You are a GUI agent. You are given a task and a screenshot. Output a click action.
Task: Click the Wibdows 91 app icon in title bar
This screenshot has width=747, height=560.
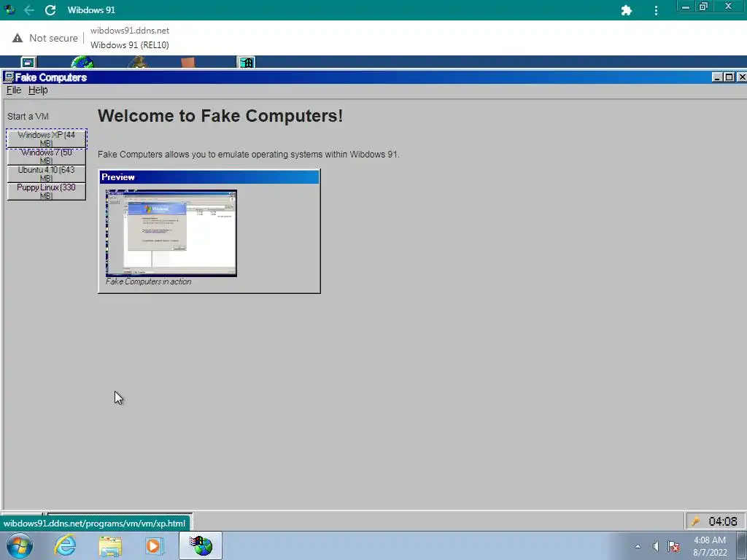9,9
